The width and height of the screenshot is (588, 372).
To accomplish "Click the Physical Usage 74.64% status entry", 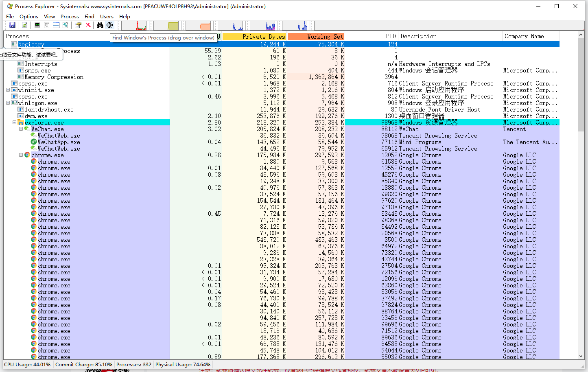I will (x=183, y=365).
